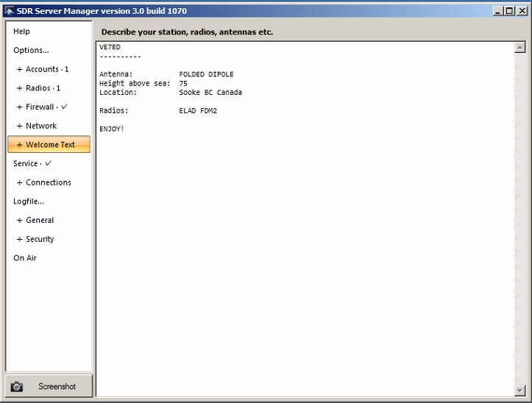
Task: Select the highlighted Welcome Text item
Action: coord(49,145)
